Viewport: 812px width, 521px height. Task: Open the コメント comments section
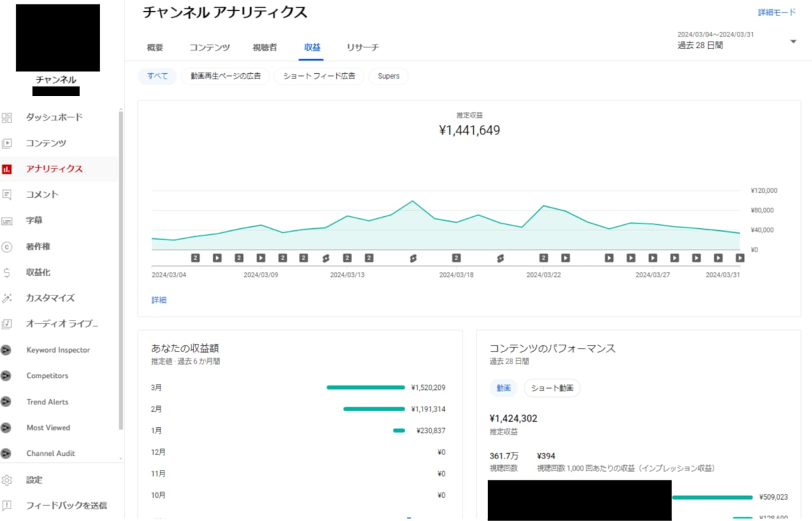(42, 195)
